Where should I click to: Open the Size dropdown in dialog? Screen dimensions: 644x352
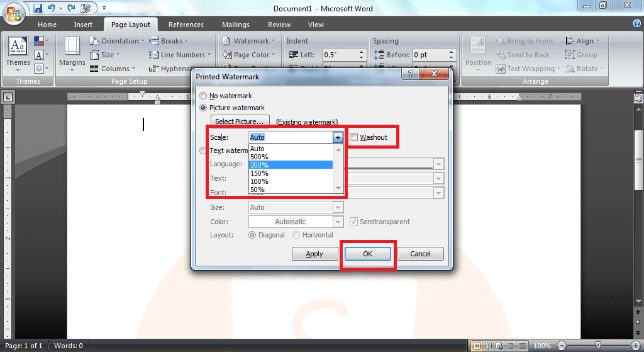338,207
